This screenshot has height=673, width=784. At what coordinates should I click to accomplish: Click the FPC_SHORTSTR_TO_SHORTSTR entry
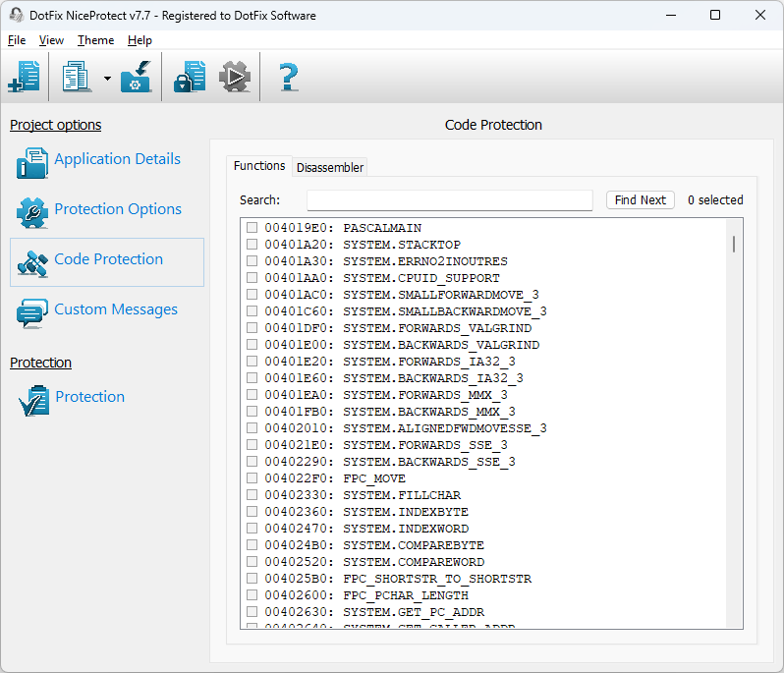437,579
